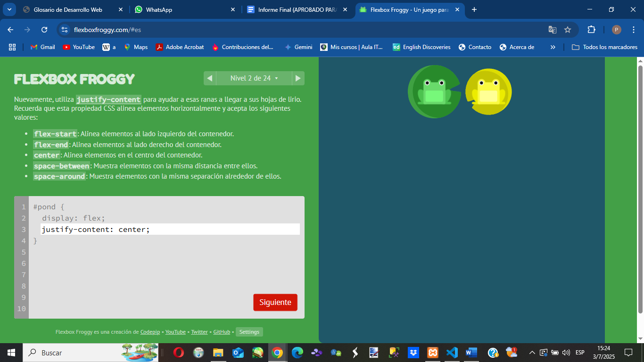Close the Glosario de Desarrollo Web tab
This screenshot has height=362, width=644.
point(121,9)
